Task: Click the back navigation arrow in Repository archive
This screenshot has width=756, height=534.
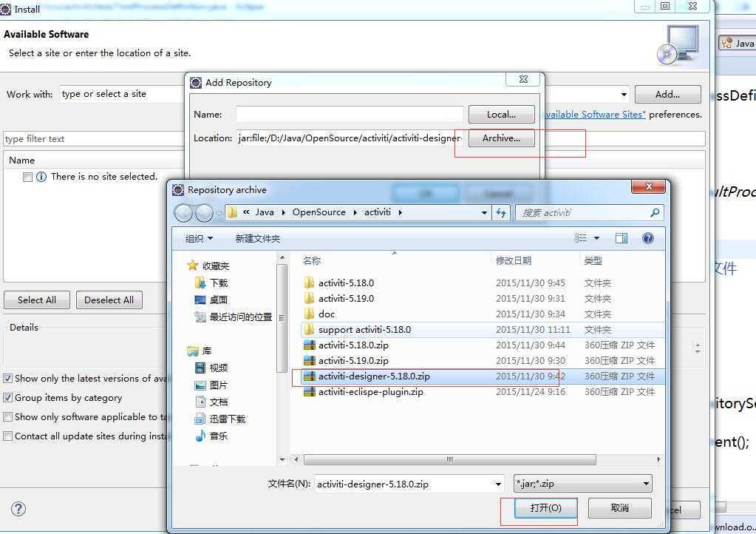Action: click(x=184, y=213)
